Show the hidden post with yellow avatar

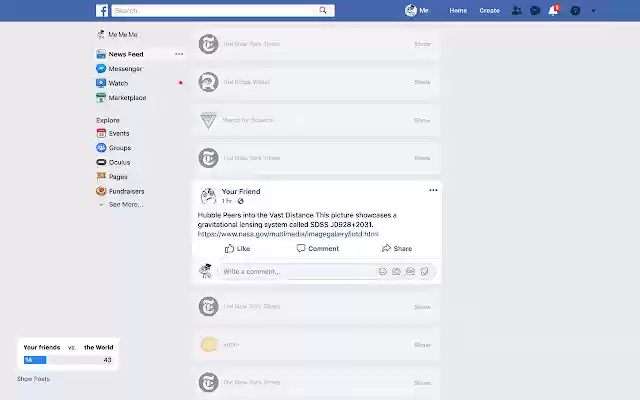pyautogui.click(x=422, y=345)
